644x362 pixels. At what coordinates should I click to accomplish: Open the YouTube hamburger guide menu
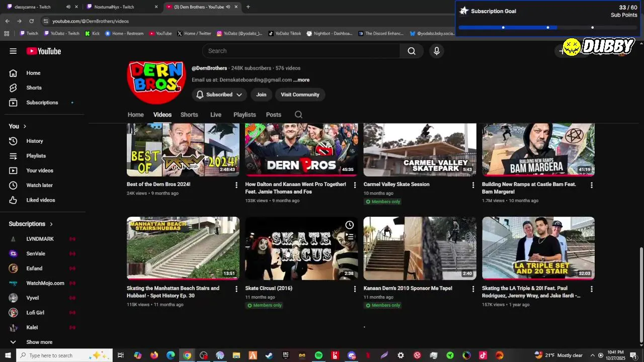point(13,51)
